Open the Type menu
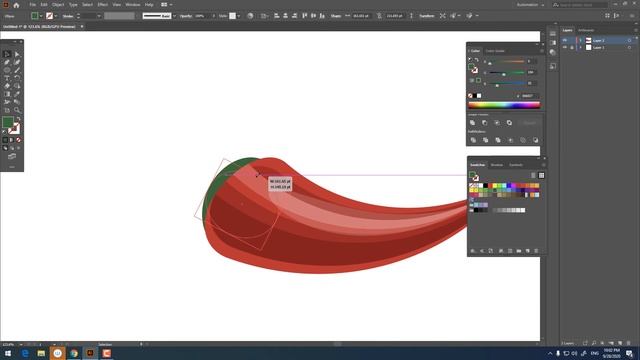Viewport: 640px width, 360px height. (73, 5)
